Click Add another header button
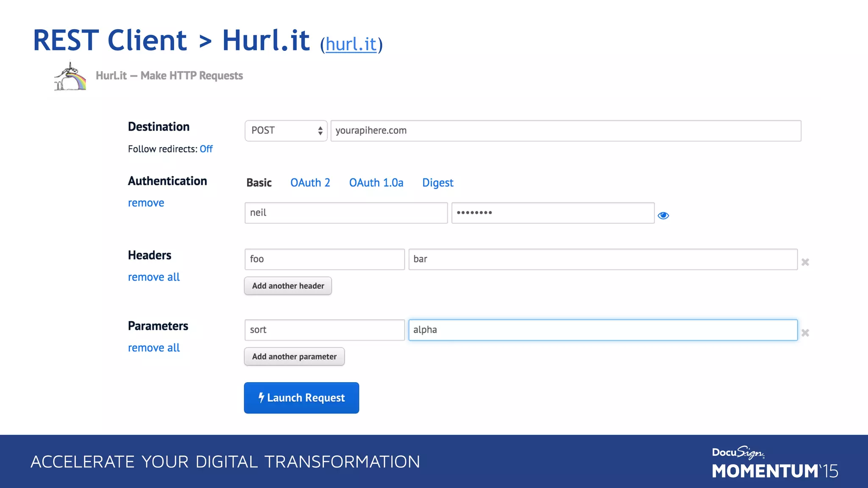 pyautogui.click(x=288, y=286)
